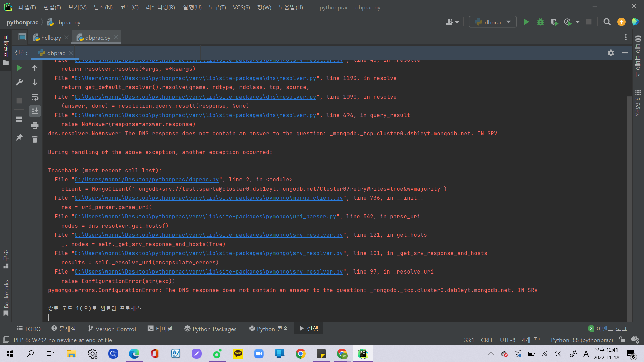Screen dimensions: 644x362
Task: Open the 문제점 tool window
Action: point(64,329)
